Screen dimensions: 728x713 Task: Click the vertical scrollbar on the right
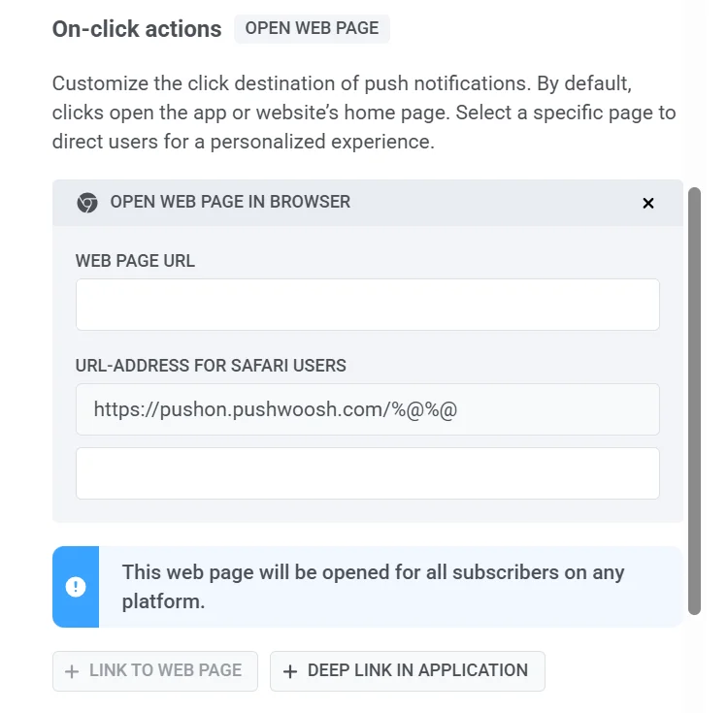(x=694, y=400)
